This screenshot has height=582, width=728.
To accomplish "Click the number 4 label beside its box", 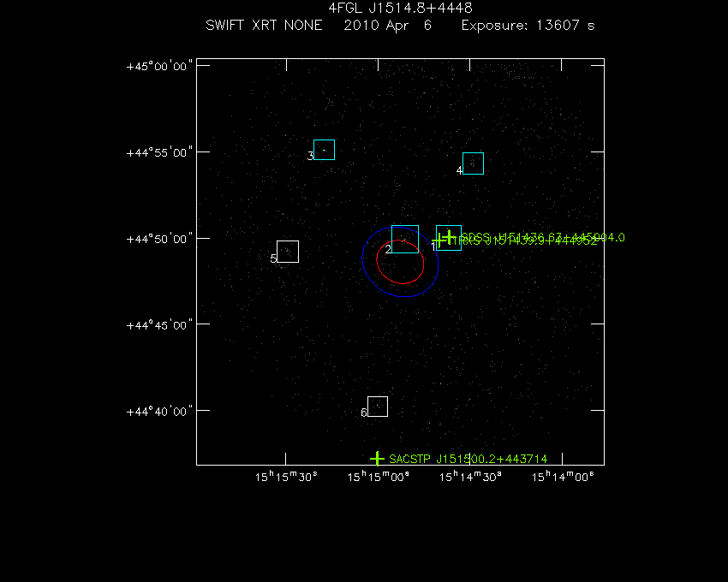I will click(459, 171).
